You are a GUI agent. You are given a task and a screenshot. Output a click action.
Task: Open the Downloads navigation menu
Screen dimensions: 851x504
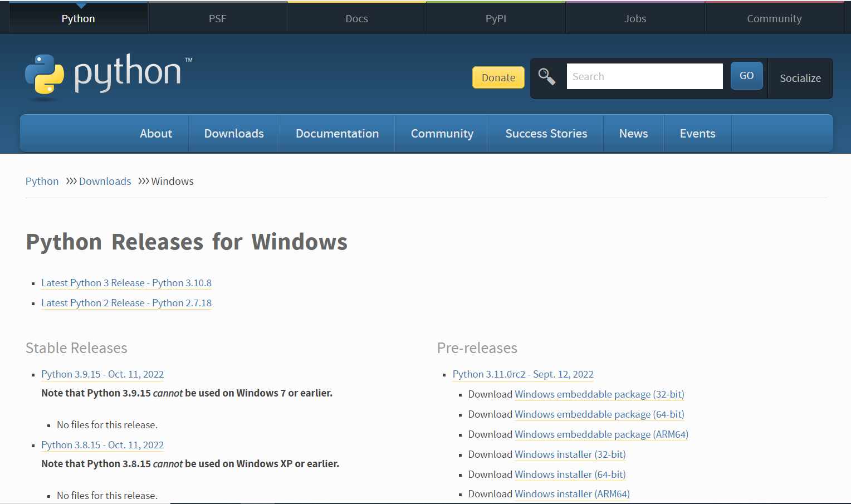(x=234, y=134)
